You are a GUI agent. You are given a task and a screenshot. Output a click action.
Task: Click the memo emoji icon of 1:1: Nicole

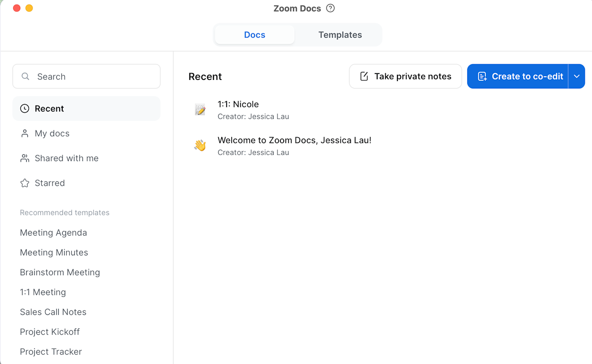pyautogui.click(x=200, y=109)
